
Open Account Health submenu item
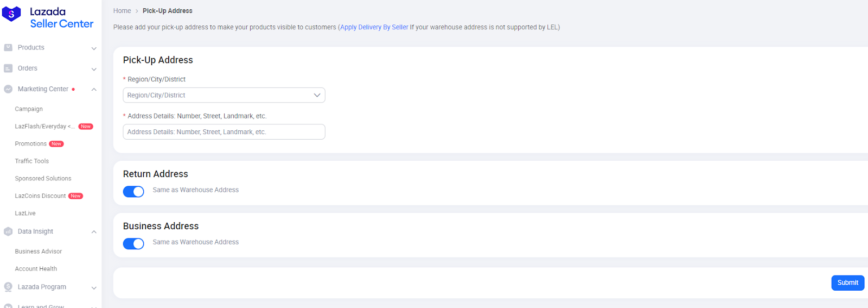(36, 269)
